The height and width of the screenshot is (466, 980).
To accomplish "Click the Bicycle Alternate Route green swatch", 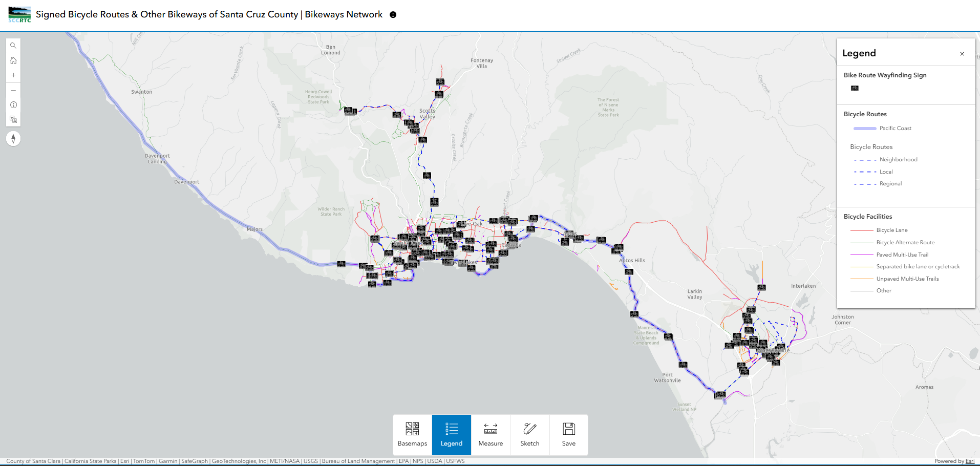I will [x=862, y=243].
